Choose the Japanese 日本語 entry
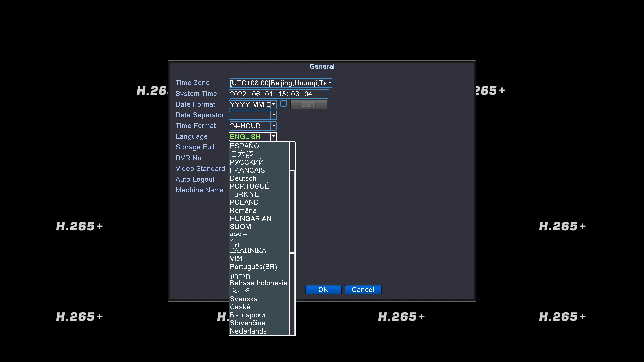 coord(241,154)
